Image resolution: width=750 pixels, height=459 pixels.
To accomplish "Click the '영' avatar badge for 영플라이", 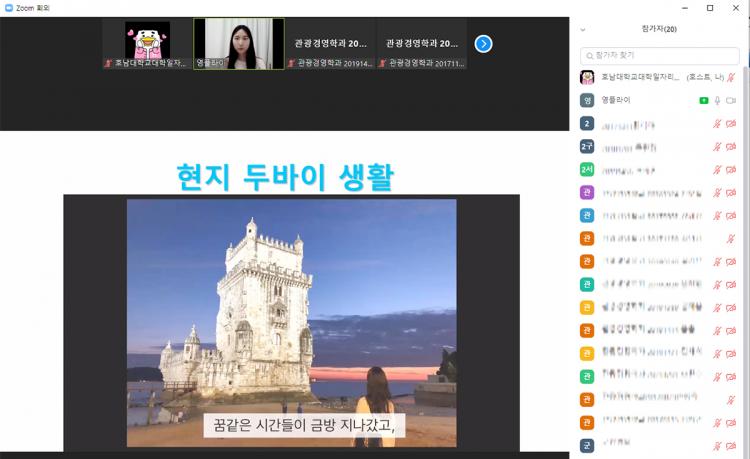I will pos(587,100).
